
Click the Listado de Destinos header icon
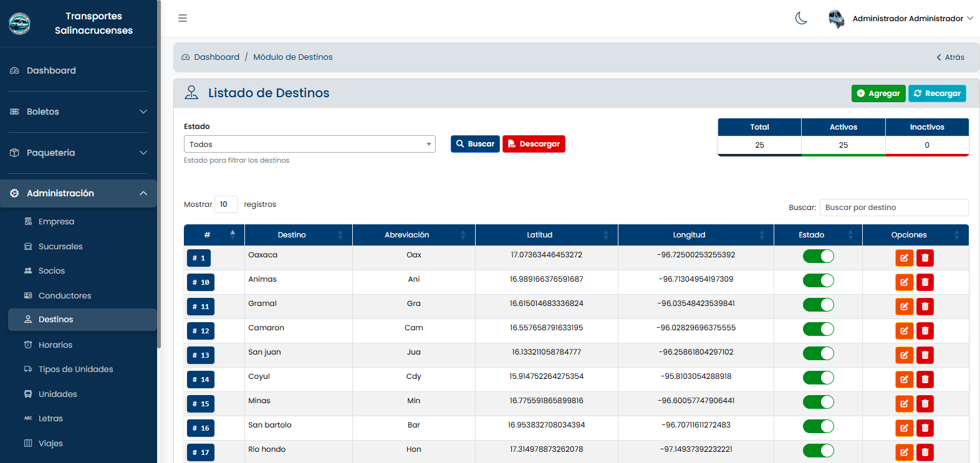pyautogui.click(x=191, y=93)
